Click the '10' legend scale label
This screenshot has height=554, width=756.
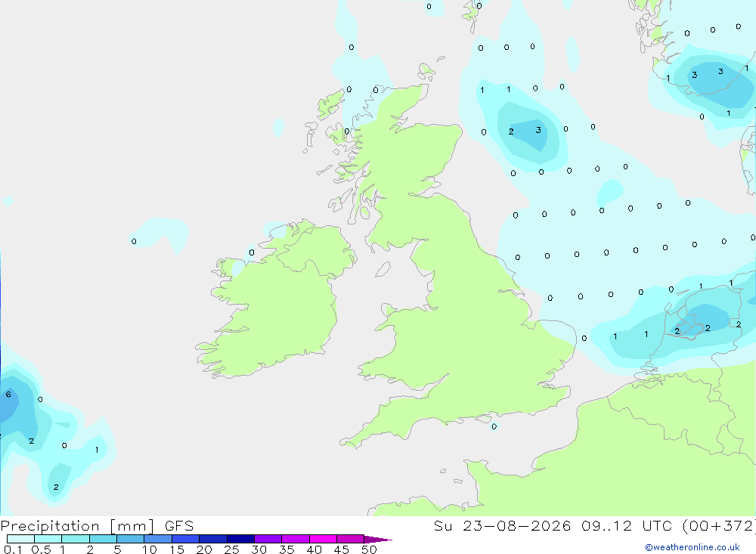(150, 549)
